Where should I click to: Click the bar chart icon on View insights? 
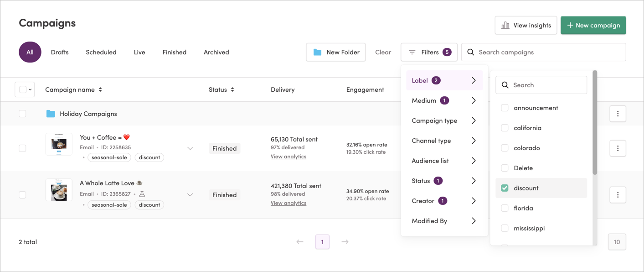[x=506, y=25]
